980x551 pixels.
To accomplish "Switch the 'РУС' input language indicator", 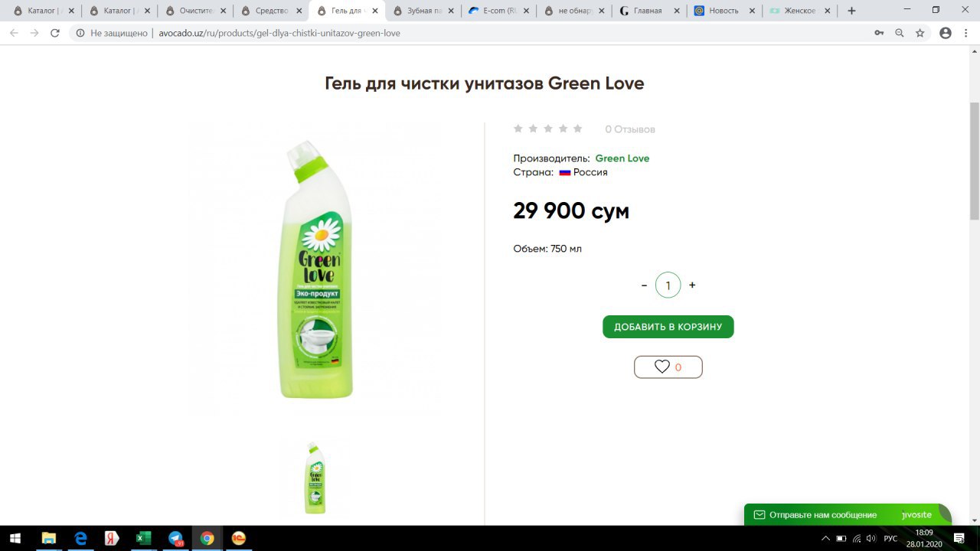I will pyautogui.click(x=890, y=538).
